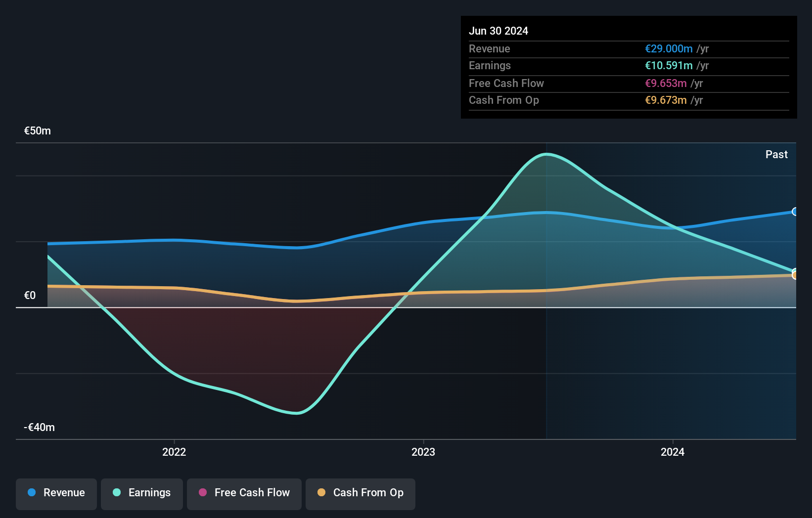Click the blue Revenue endpoint marker
Screen dimensions: 812x518
(x=795, y=212)
